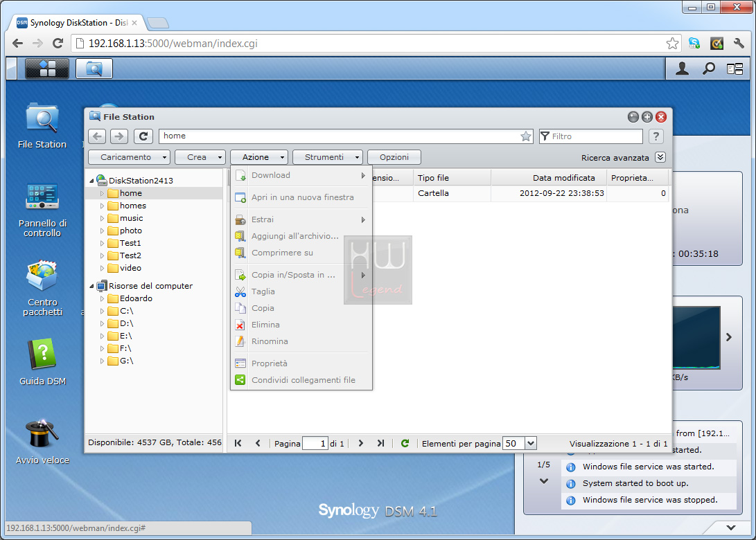This screenshot has height=540, width=756.
Task: Reload file list with green refresh icon
Action: [405, 443]
